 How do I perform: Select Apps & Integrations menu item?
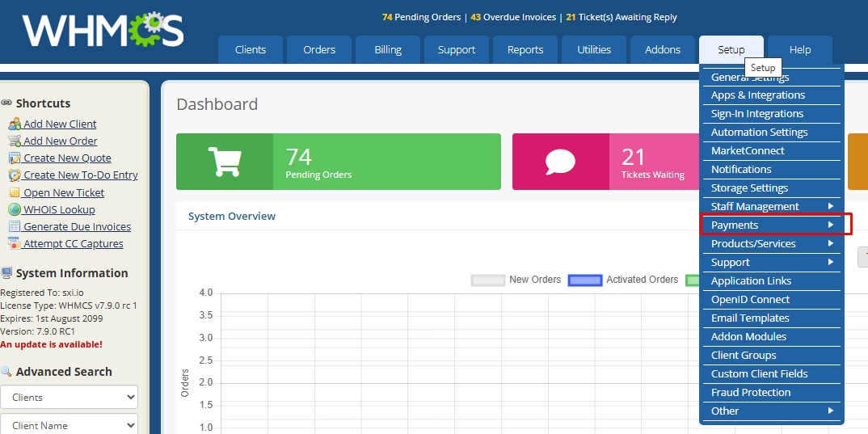tap(773, 95)
